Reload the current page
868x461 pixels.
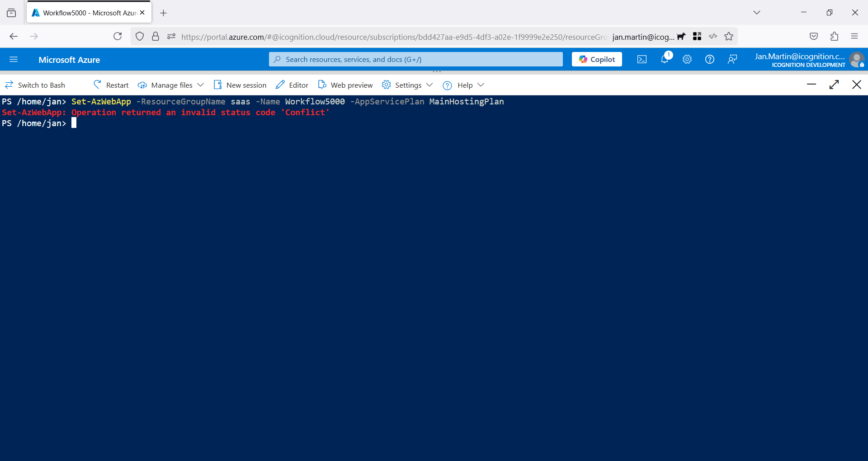coord(118,37)
